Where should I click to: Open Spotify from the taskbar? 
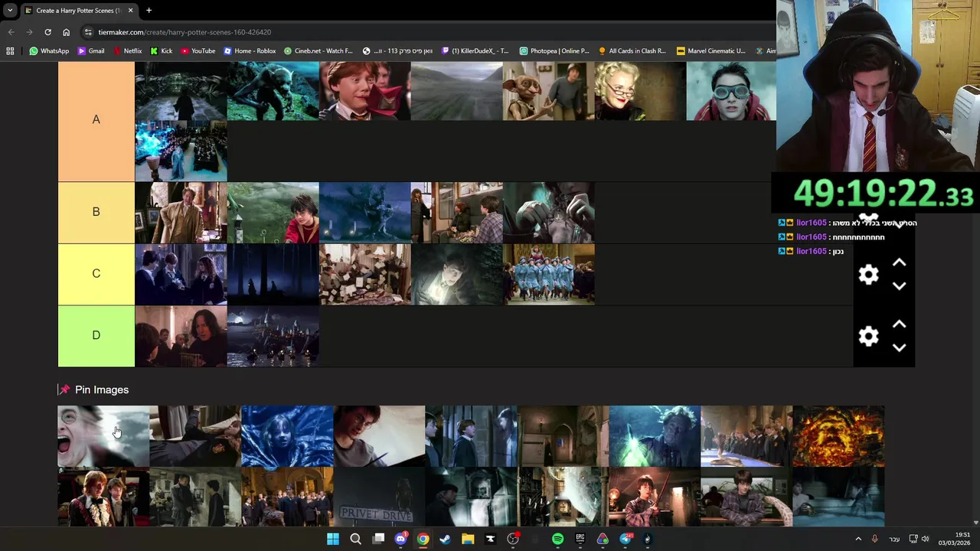click(557, 539)
